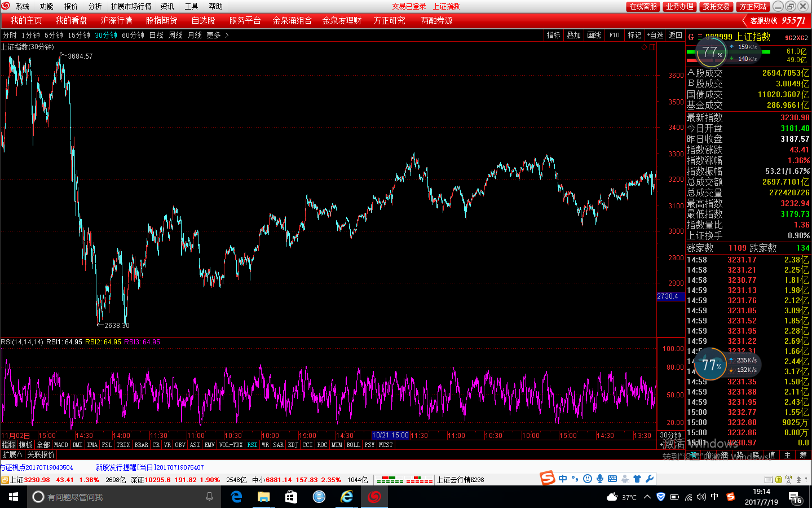The width and height of the screenshot is (812, 508).
Task: Click the Cortana microphone icon in the search box
Action: [x=210, y=497]
